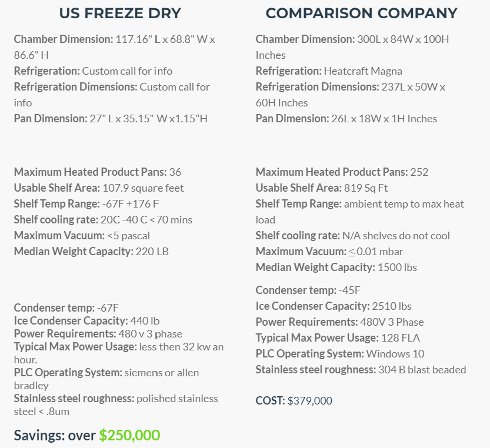Click the COMPARISON COMPANY heading

point(361,14)
